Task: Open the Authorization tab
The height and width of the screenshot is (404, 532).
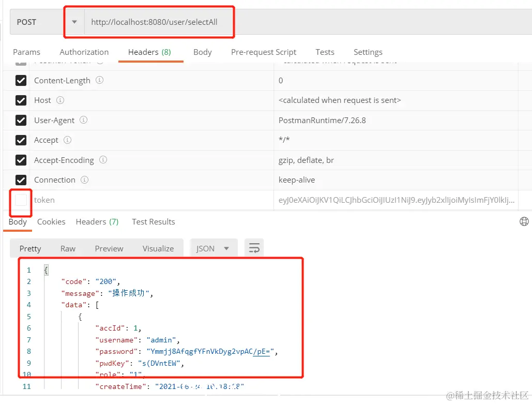Action: click(x=84, y=52)
